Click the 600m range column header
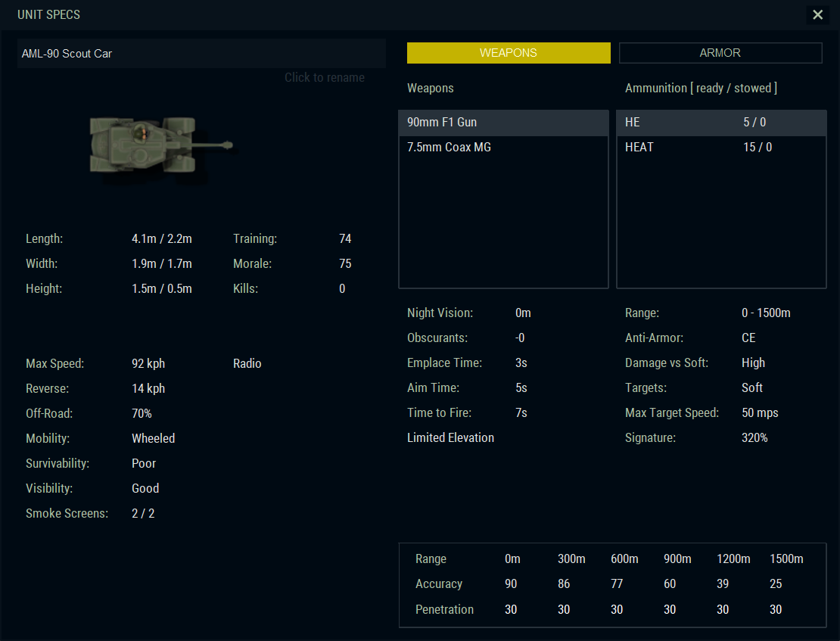840x641 pixels. [624, 559]
